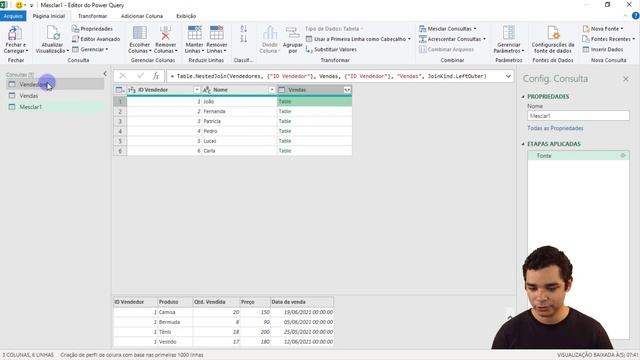Select the Fonte applied step
Image resolution: width=640 pixels, height=360 pixels.
(x=578, y=156)
